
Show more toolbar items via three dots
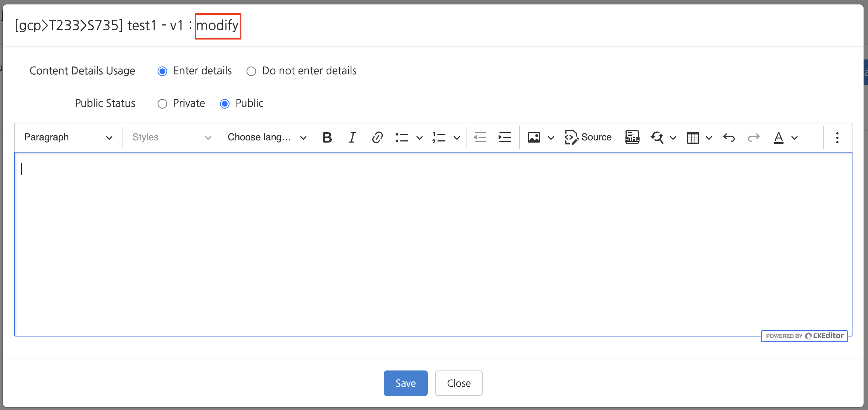pyautogui.click(x=837, y=137)
